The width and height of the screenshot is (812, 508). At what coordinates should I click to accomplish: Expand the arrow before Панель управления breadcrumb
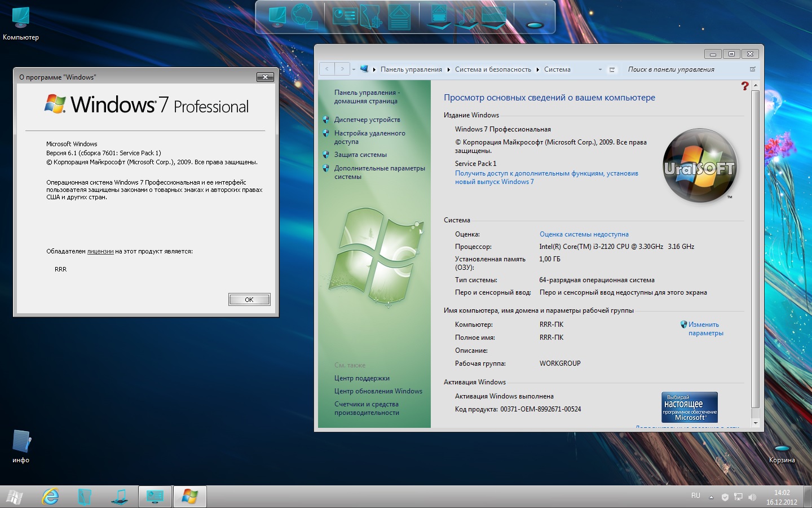[x=374, y=69]
